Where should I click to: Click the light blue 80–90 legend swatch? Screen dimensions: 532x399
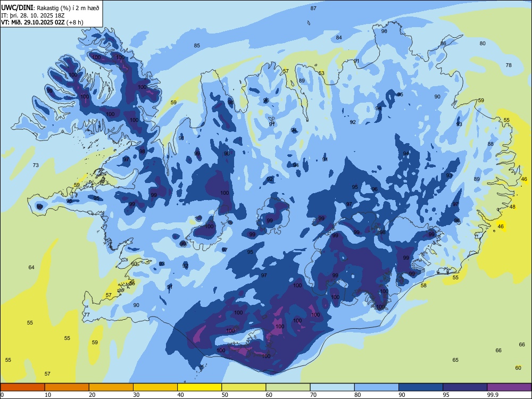[x=377, y=387]
